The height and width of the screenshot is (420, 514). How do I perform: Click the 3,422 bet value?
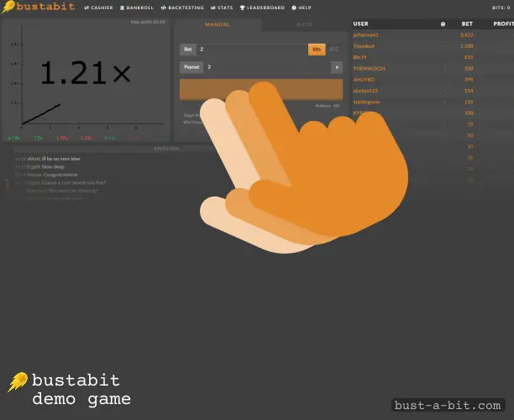[x=466, y=34]
